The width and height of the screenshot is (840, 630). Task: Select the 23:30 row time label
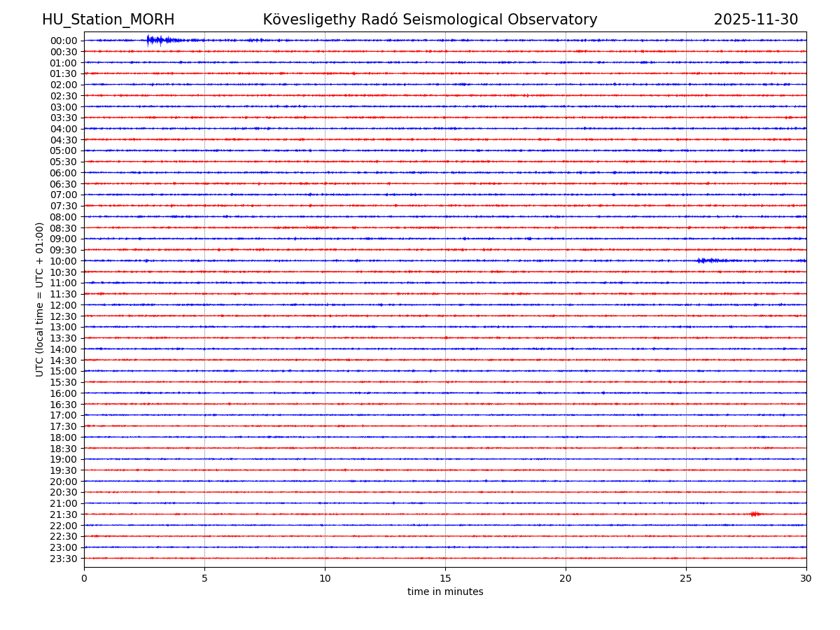pyautogui.click(x=64, y=559)
